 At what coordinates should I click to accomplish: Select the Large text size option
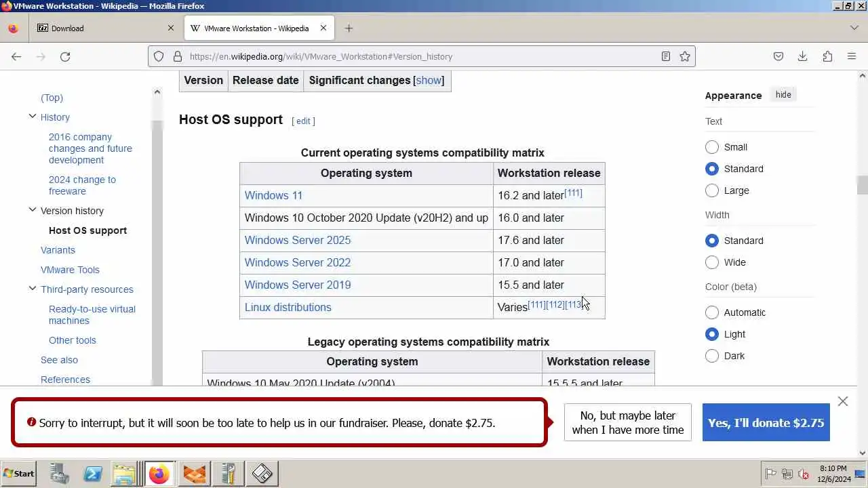(712, 190)
